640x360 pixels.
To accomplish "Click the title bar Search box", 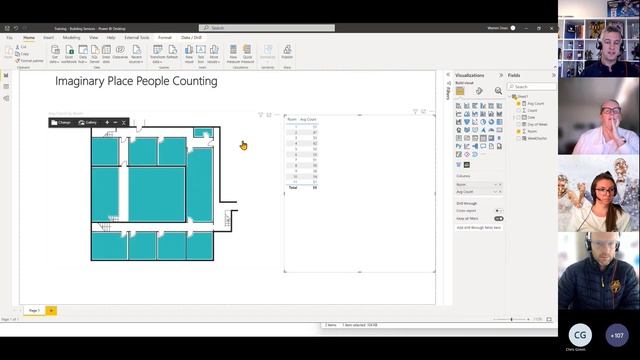I will [267, 28].
